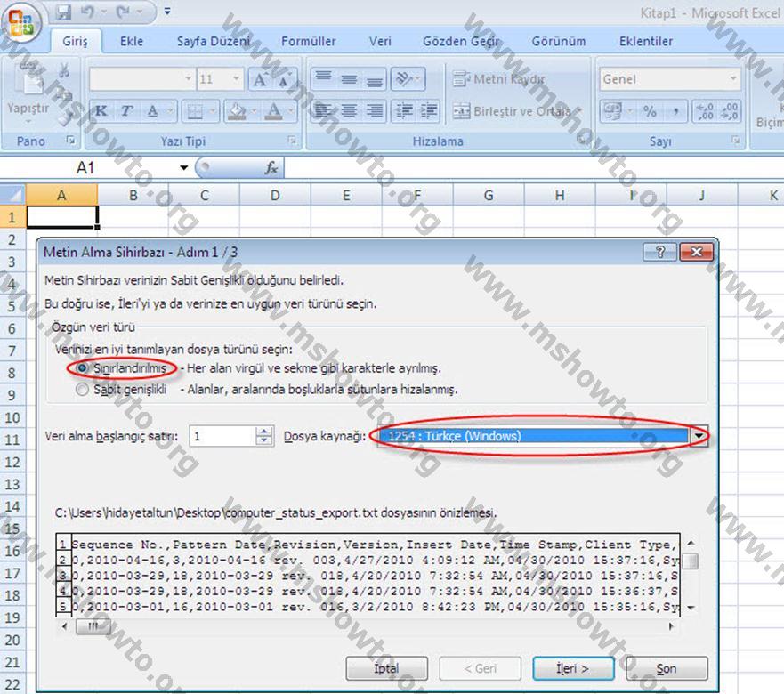Save the workbook from quick access toolbar
This screenshot has width=784, height=694.
(x=63, y=12)
